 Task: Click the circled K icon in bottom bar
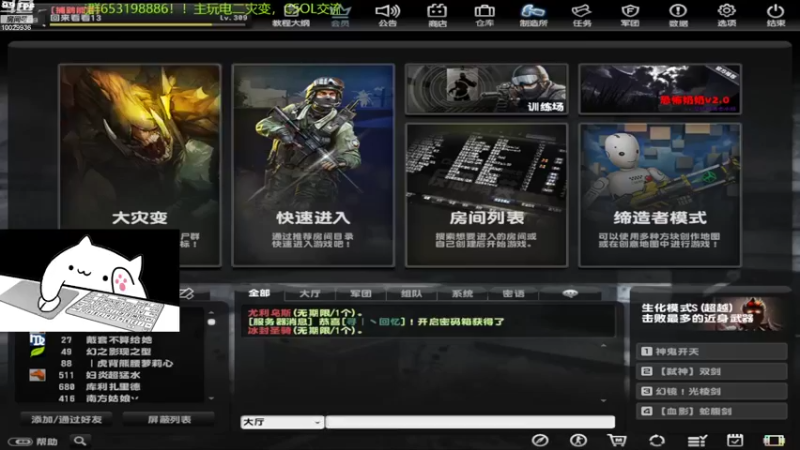click(578, 440)
